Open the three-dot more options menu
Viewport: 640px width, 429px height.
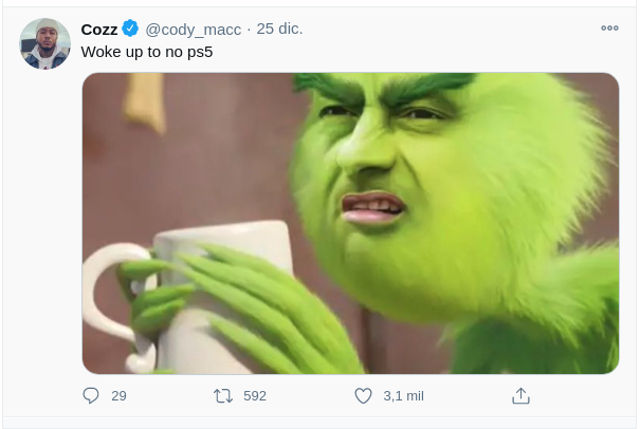609,28
